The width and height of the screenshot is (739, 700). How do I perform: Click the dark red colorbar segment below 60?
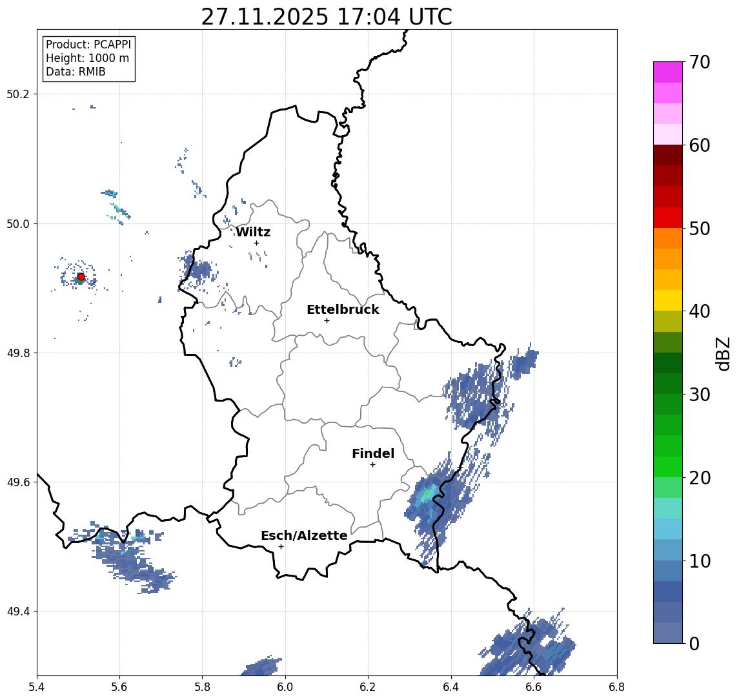point(668,155)
